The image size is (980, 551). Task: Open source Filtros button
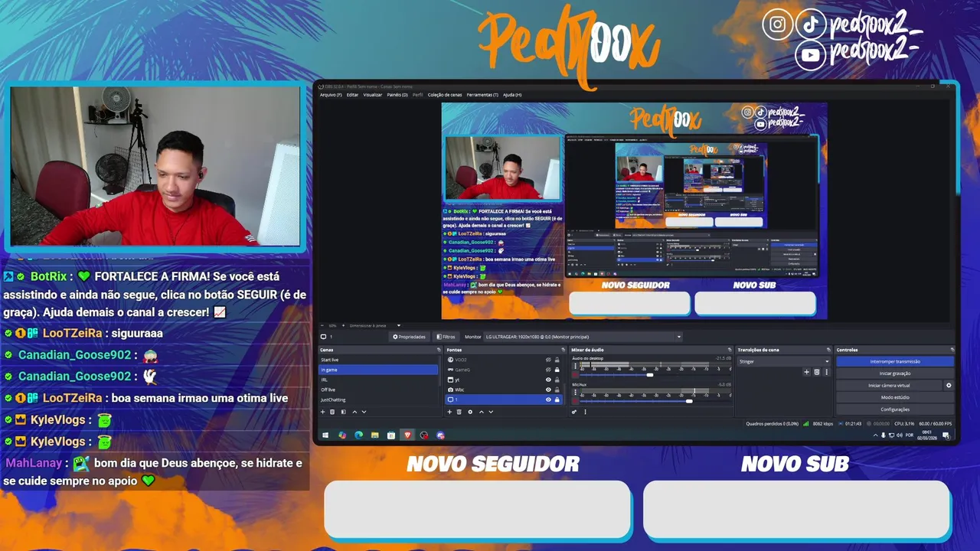pyautogui.click(x=446, y=337)
